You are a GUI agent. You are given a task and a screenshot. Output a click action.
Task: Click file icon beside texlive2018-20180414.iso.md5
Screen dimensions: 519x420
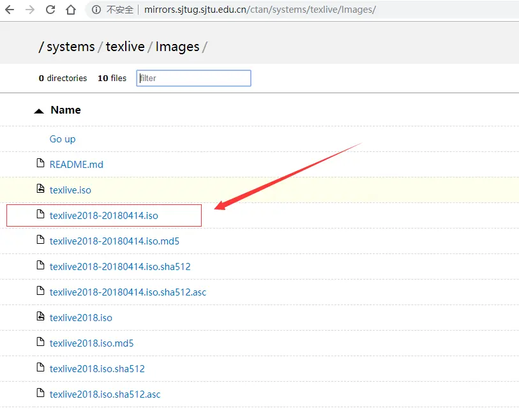(x=40, y=239)
